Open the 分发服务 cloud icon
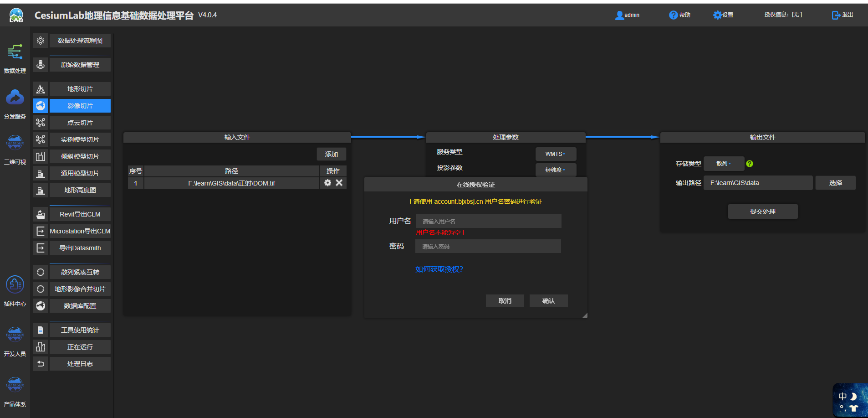Screen dimensions: 868x418 [x=15, y=98]
